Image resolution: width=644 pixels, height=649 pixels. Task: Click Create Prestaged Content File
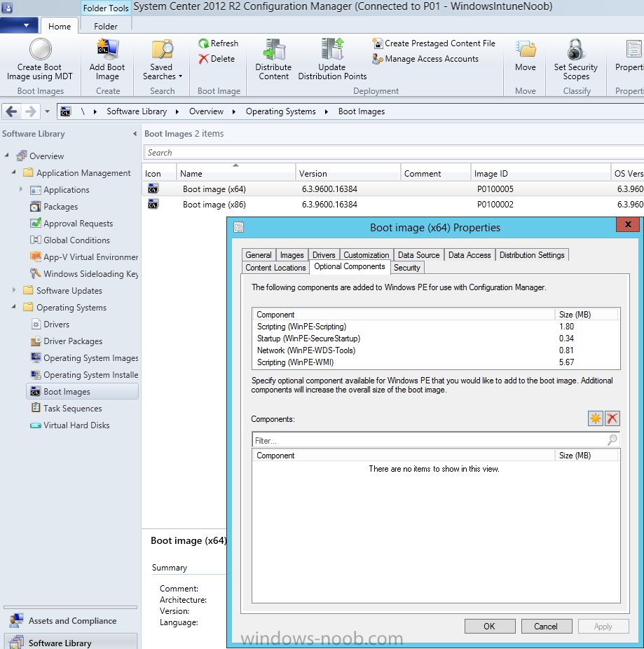click(x=434, y=43)
